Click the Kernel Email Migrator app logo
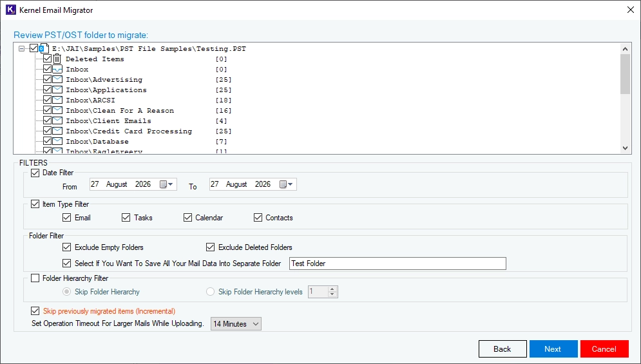Screen dimensions: 641x364 click(x=10, y=10)
